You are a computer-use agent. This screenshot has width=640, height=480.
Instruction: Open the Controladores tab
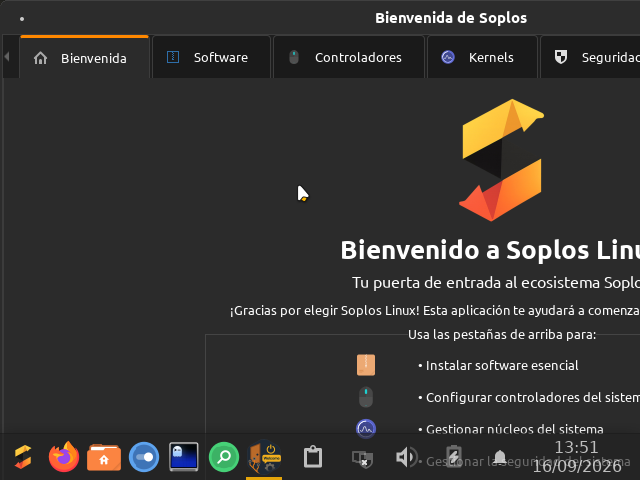349,58
